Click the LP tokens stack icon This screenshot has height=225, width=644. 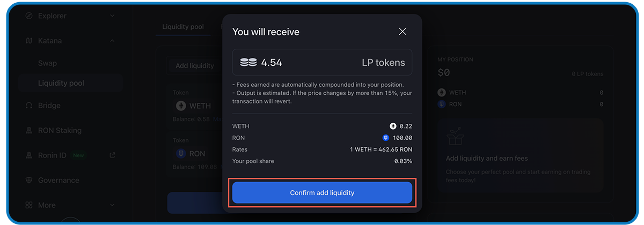[248, 63]
